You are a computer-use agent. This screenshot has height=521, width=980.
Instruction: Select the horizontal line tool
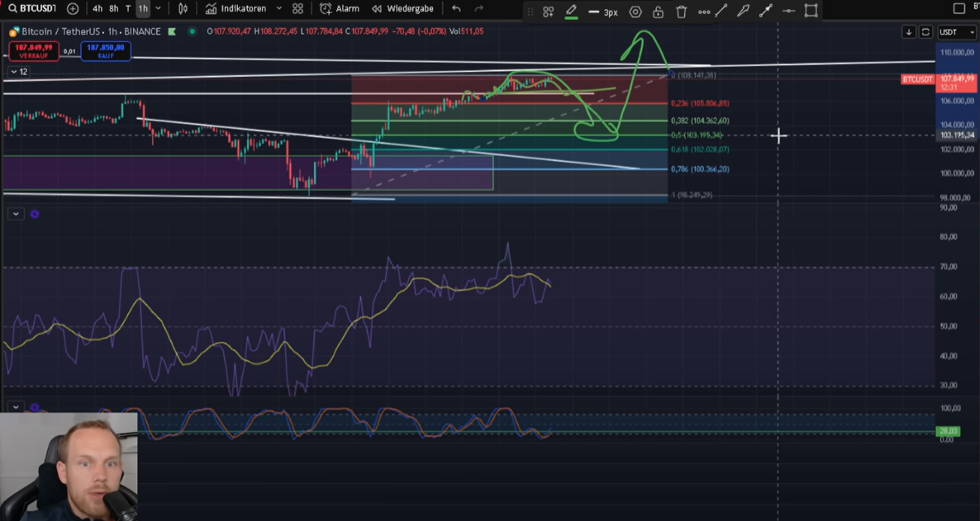[x=789, y=11]
